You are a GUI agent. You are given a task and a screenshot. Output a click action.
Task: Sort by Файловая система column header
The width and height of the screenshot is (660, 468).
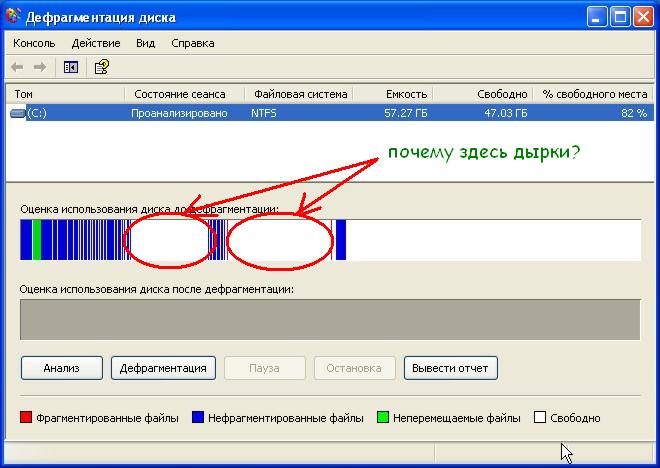click(299, 94)
